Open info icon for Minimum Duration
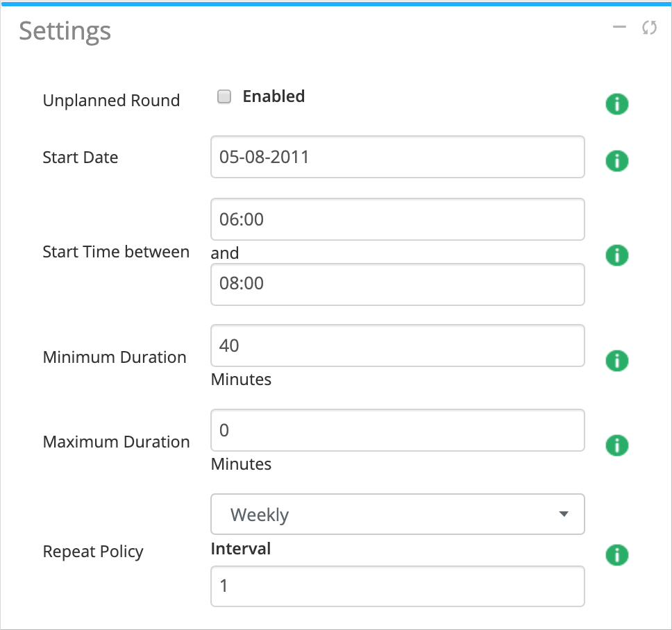This screenshot has height=630, width=672. (x=616, y=361)
